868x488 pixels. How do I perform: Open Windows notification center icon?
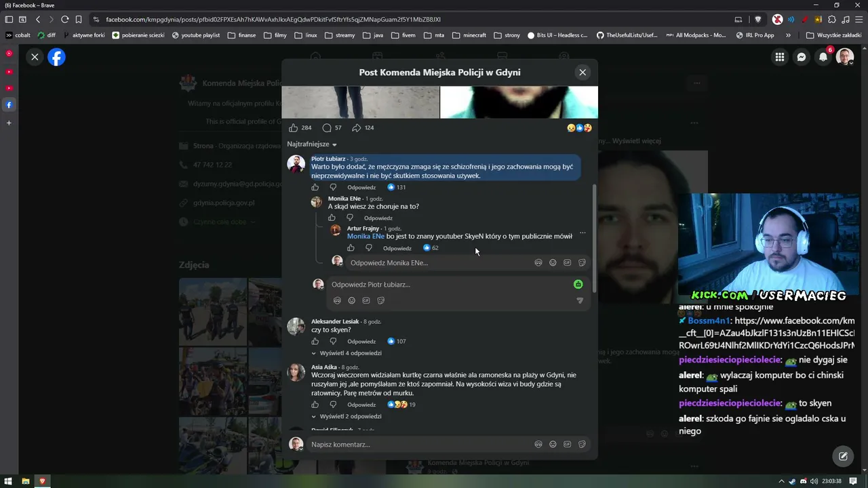853,481
